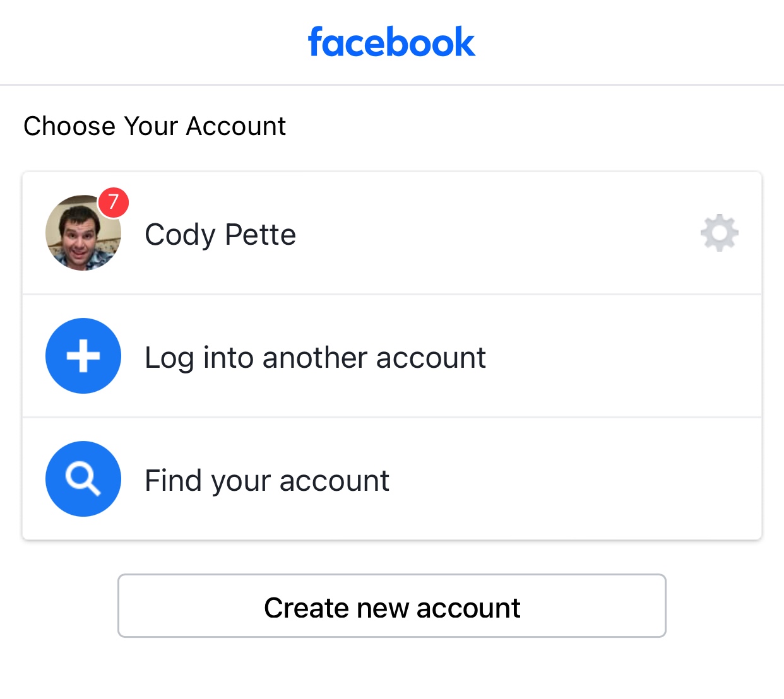Tap empty space in the Log into another account row
The image size is (784, 699).
pos(619,356)
